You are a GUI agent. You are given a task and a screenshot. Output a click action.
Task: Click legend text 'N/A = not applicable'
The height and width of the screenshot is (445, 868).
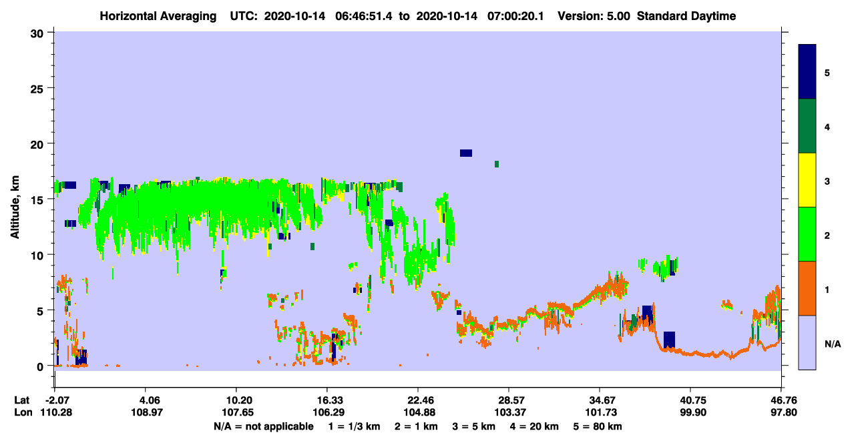(263, 426)
